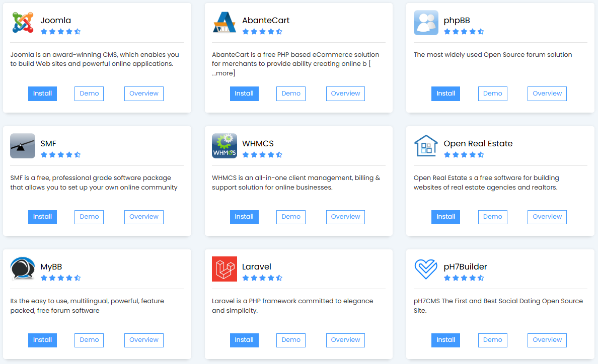This screenshot has width=598, height=364.
Task: Click the AbanteCart logo icon
Action: [x=225, y=23]
